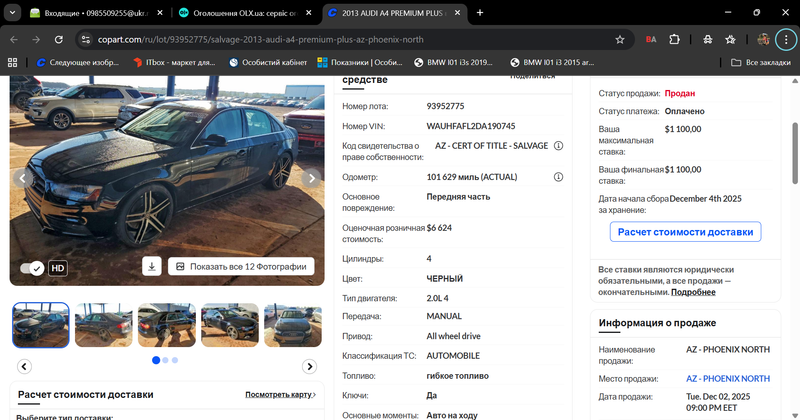The width and height of the screenshot is (800, 420).
Task: Select the Передняя часть damage value
Action: 458,196
